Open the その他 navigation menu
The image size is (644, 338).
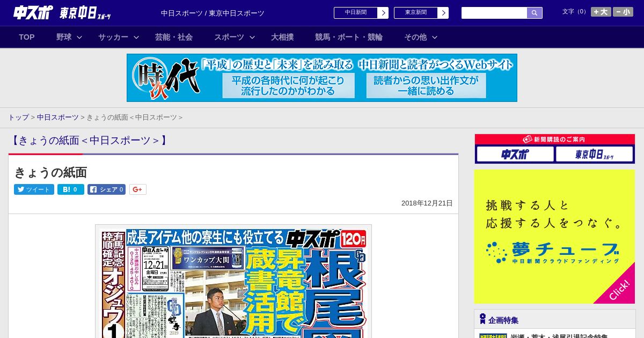[415, 37]
